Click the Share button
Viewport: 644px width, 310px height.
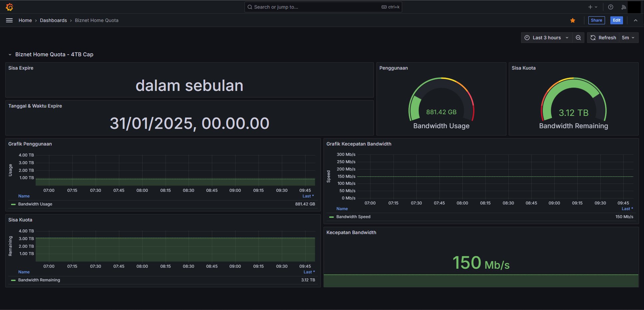coord(596,20)
